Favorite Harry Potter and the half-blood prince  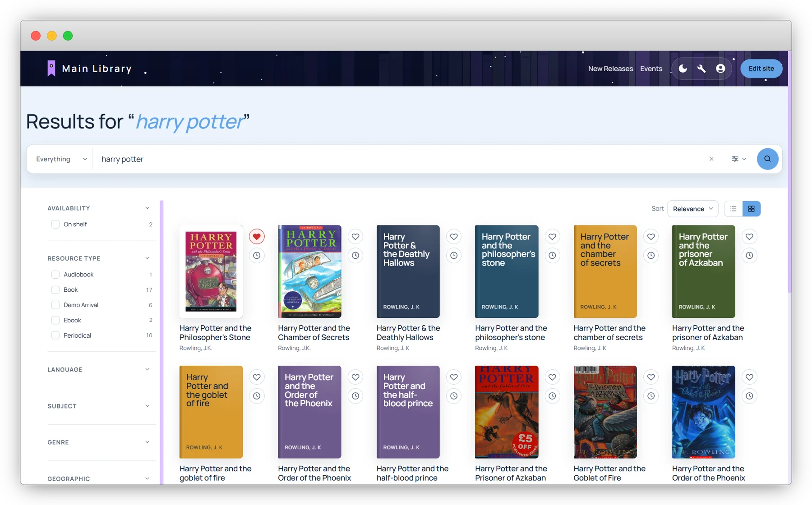[454, 377]
